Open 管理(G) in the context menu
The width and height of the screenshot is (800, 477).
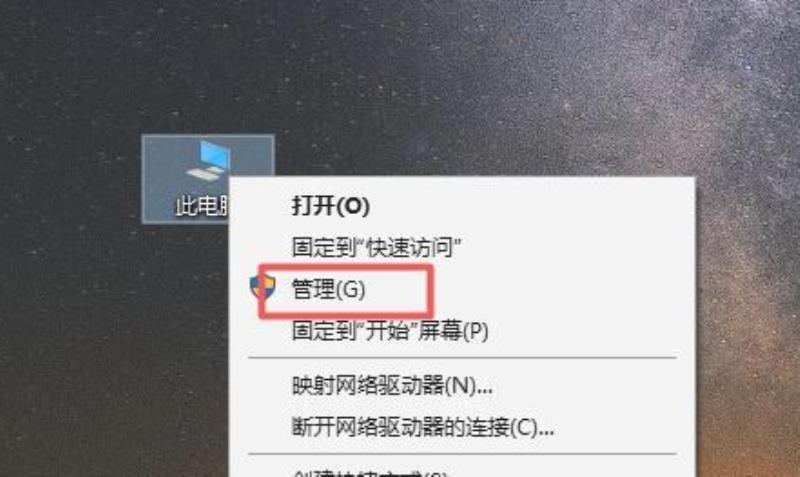coord(328,289)
